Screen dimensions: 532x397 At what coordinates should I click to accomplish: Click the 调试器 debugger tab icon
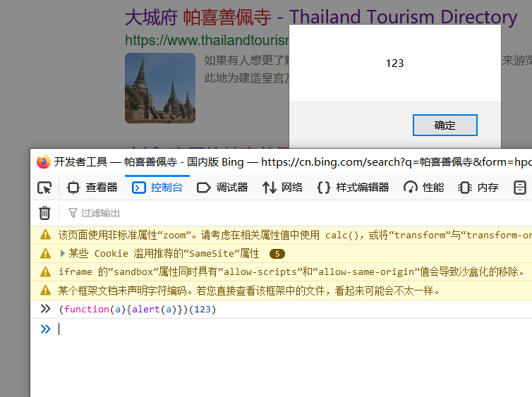(204, 188)
